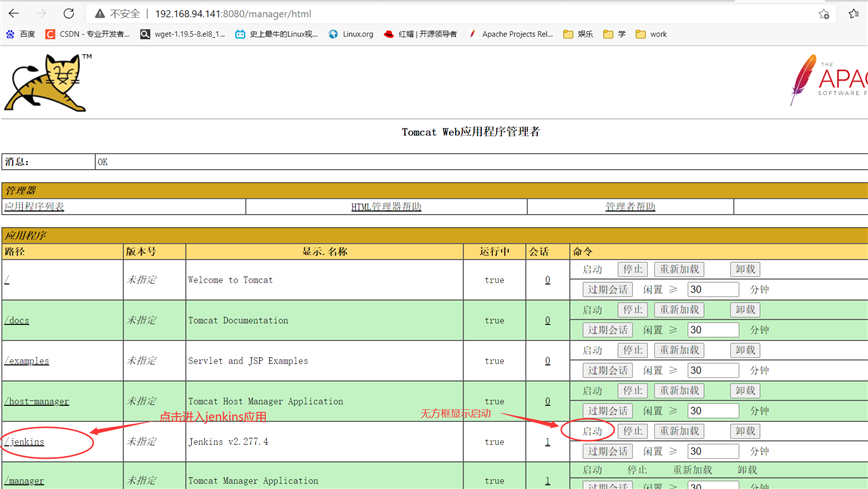
Task: Undeploy the Jenkins v2.277.4 app
Action: click(745, 431)
